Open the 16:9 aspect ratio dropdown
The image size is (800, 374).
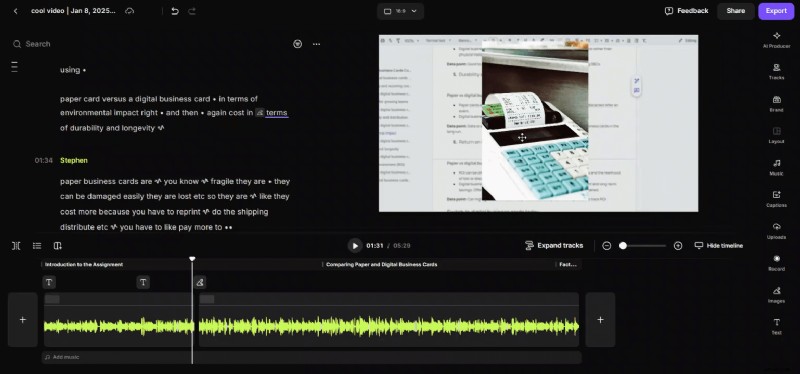click(x=401, y=11)
